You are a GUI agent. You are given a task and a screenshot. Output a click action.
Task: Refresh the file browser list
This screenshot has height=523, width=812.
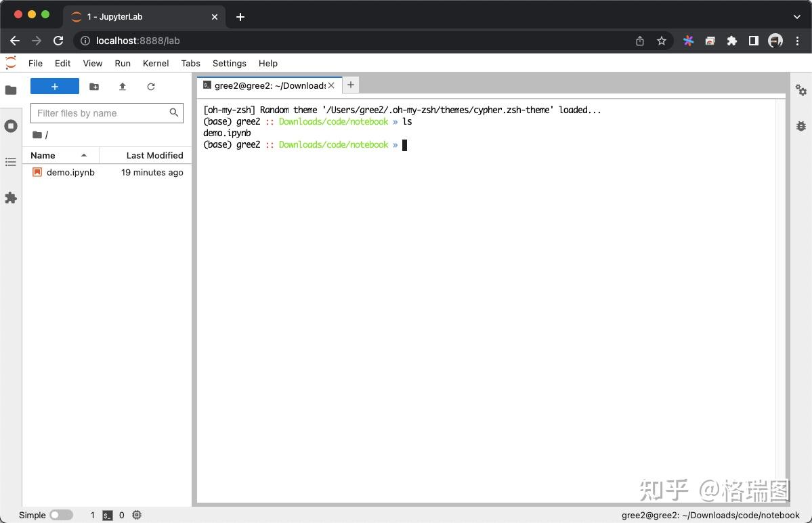coord(151,87)
